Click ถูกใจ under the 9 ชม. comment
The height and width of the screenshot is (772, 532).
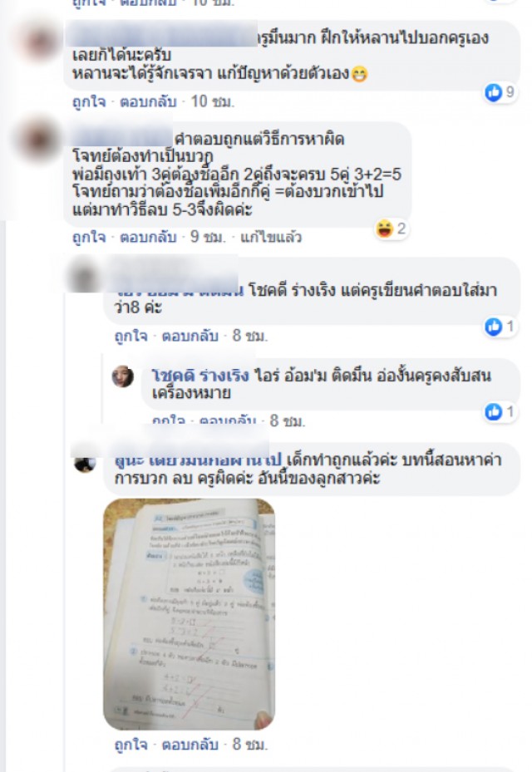click(89, 238)
